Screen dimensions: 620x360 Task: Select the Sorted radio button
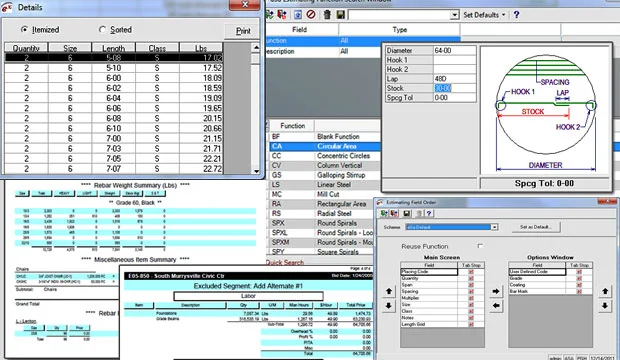pos(102,30)
